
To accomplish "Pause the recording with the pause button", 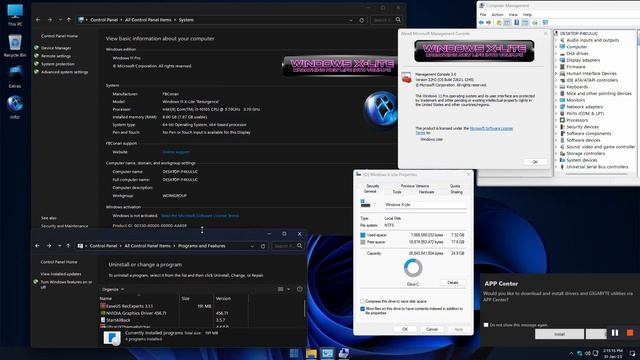I will pos(615,333).
